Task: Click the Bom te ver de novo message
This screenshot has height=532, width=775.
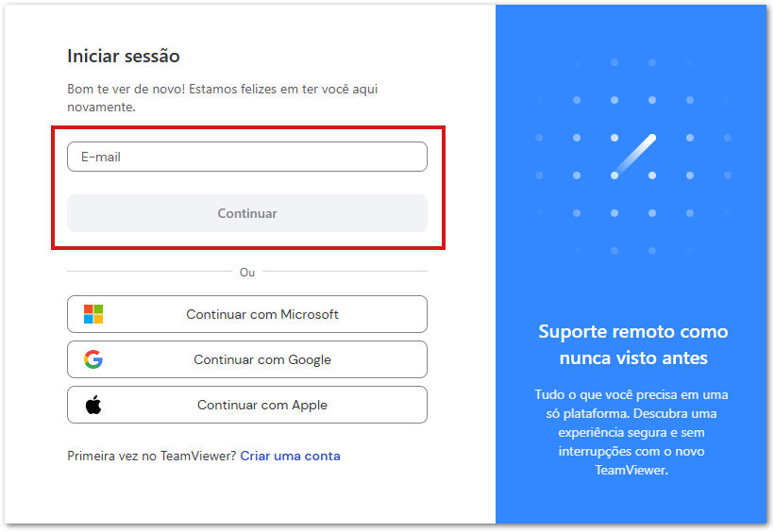Action: 223,98
